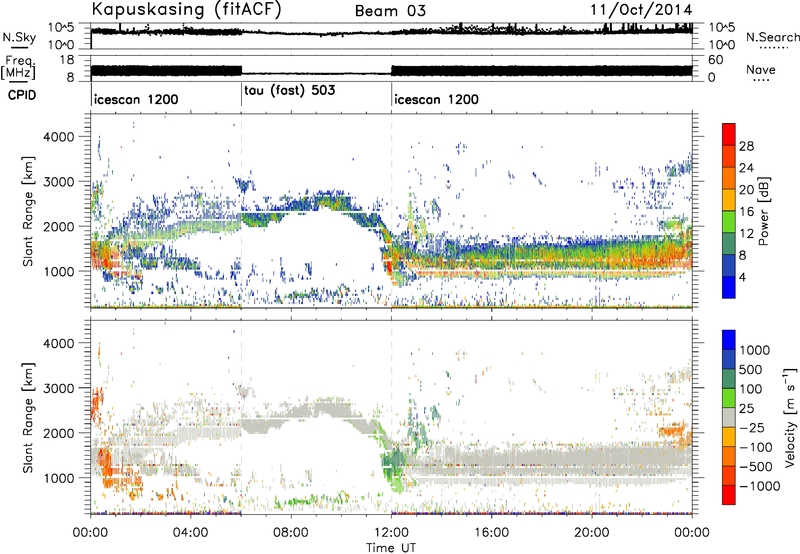Click the 04:00 time axis label
Viewport: 800px width, 554px height.
coord(190,533)
